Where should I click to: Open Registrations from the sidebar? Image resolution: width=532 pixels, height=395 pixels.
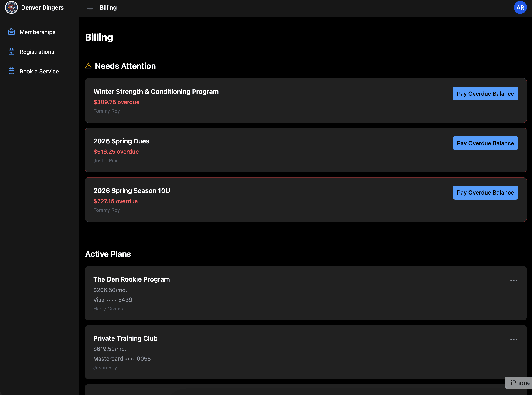pos(37,52)
